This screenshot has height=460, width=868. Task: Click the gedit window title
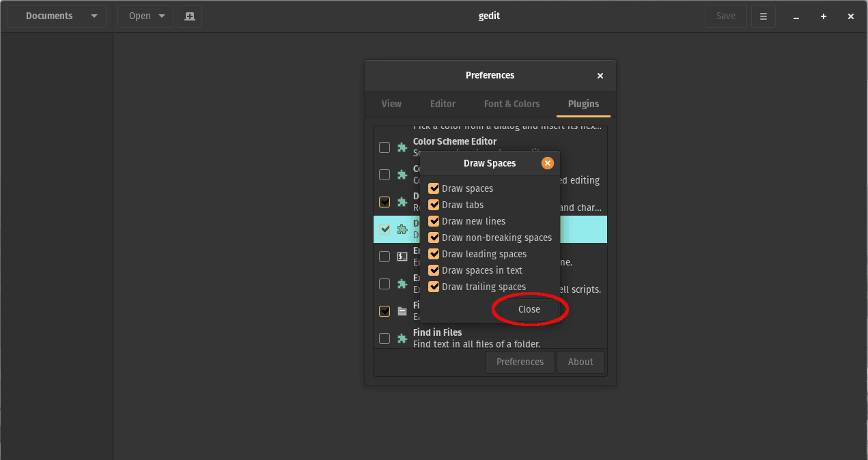coord(490,16)
